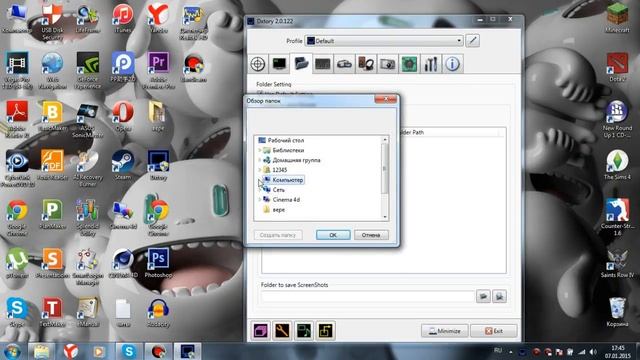Click the yellow export arrow icon in Dxtory
This screenshot has width=640, height=360.
pos(325,331)
